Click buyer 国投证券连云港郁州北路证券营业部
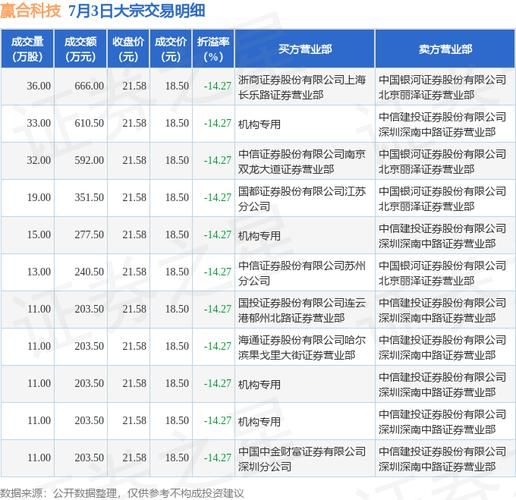516x500 pixels. (x=302, y=310)
